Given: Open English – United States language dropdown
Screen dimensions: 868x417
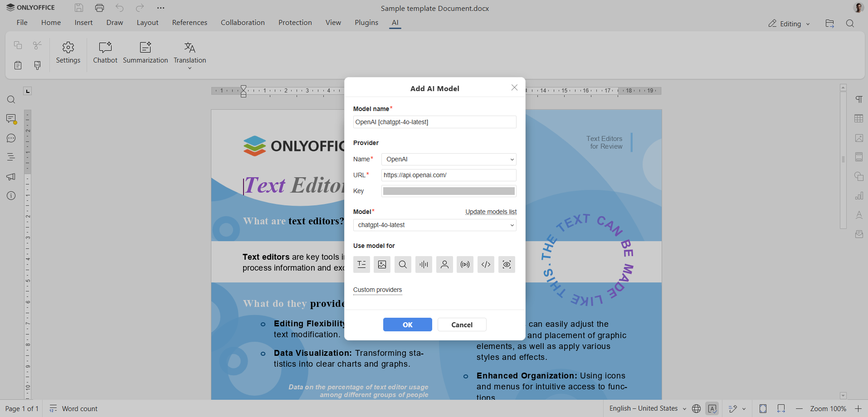Looking at the screenshot, I should (648, 408).
